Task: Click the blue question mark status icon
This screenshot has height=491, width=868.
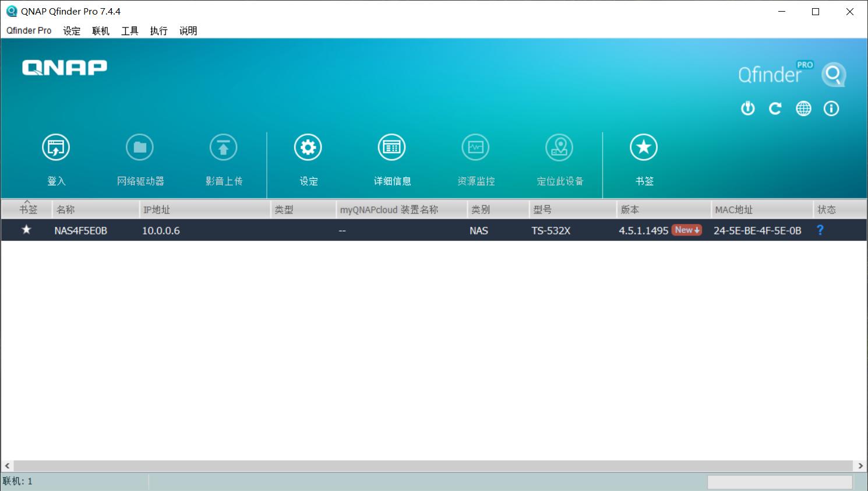Action: point(820,230)
